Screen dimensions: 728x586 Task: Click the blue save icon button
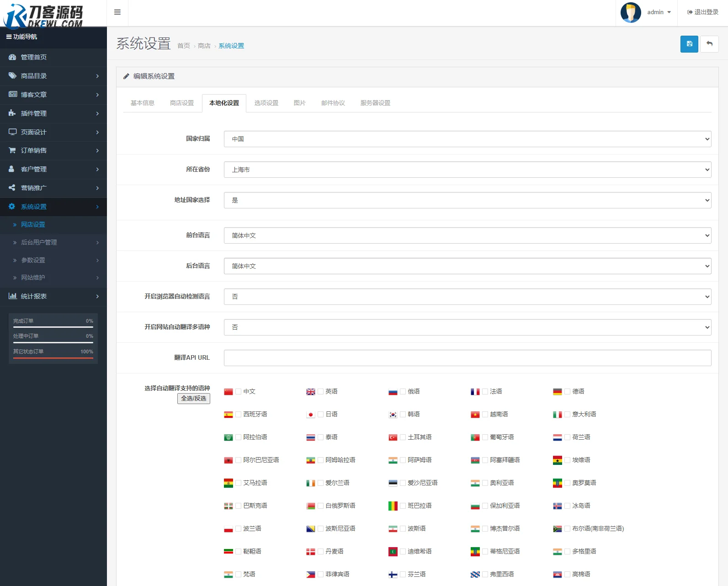click(689, 44)
